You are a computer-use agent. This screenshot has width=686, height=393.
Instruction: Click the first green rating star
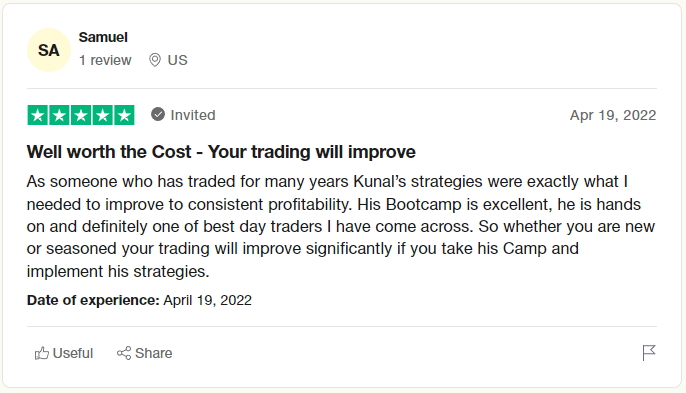[x=38, y=115]
